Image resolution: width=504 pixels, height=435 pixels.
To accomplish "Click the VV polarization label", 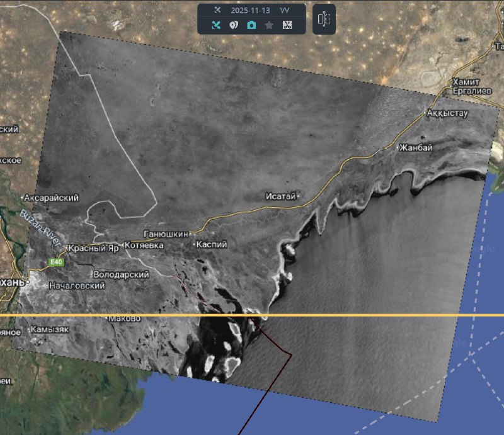I will [x=285, y=10].
